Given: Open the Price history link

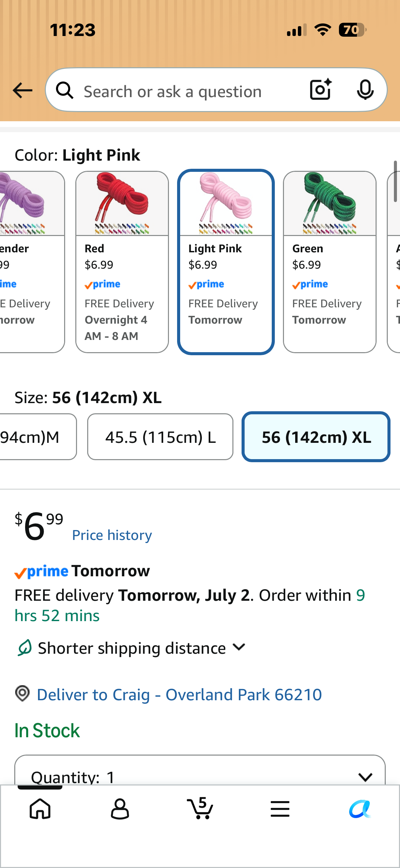Looking at the screenshot, I should click(x=112, y=535).
